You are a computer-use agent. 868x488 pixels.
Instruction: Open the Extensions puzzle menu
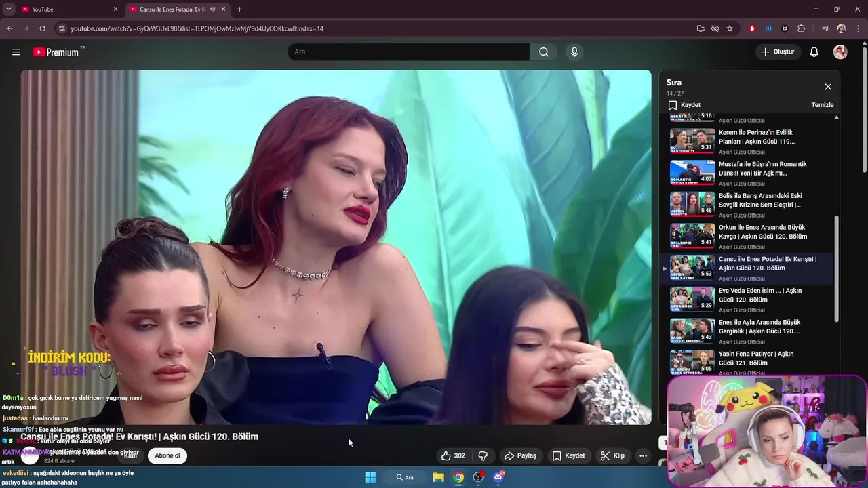point(802,28)
